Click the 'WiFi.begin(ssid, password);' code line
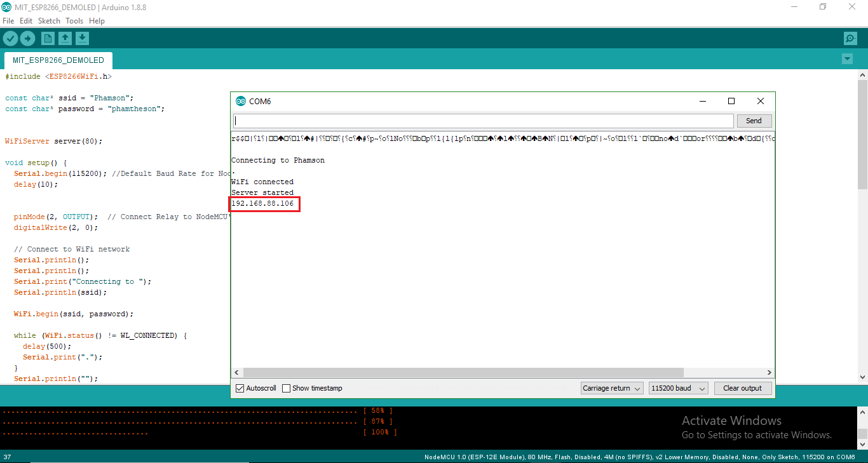The width and height of the screenshot is (868, 463). click(x=74, y=314)
